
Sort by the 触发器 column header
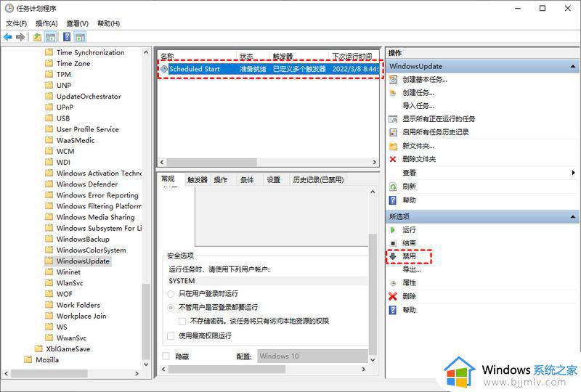298,57
